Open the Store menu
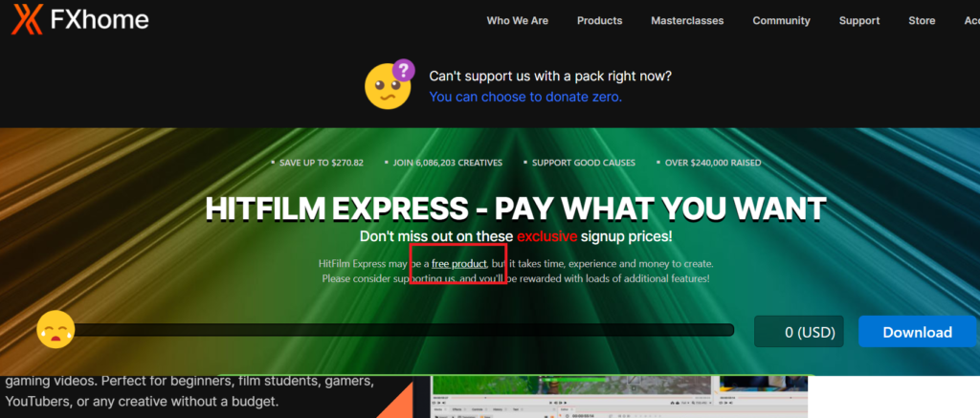 coord(922,21)
